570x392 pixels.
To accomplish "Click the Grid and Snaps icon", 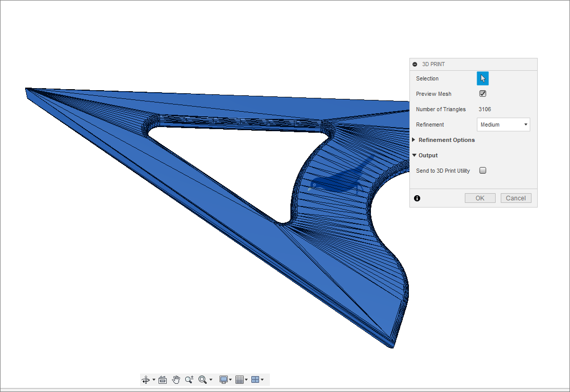I will pyautogui.click(x=239, y=380).
